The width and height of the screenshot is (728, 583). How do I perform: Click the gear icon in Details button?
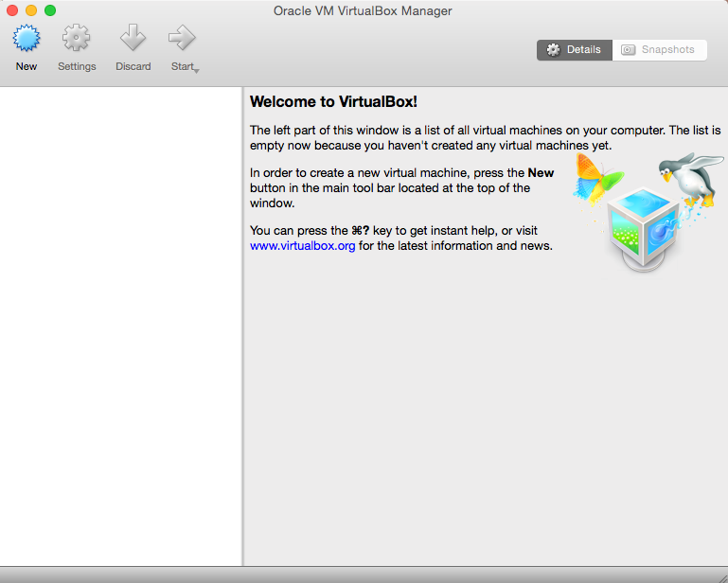554,50
